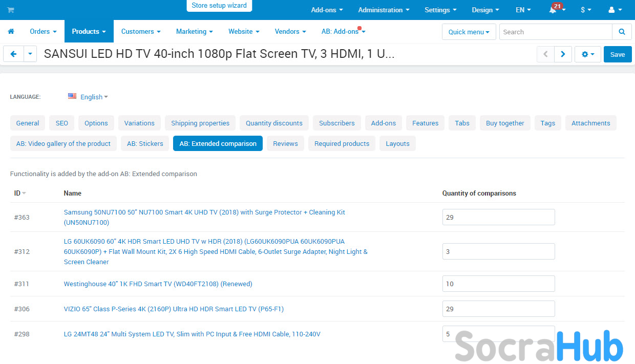Switch to the product Add-ons tab
Screen dimensions: 635x364
(x=384, y=123)
